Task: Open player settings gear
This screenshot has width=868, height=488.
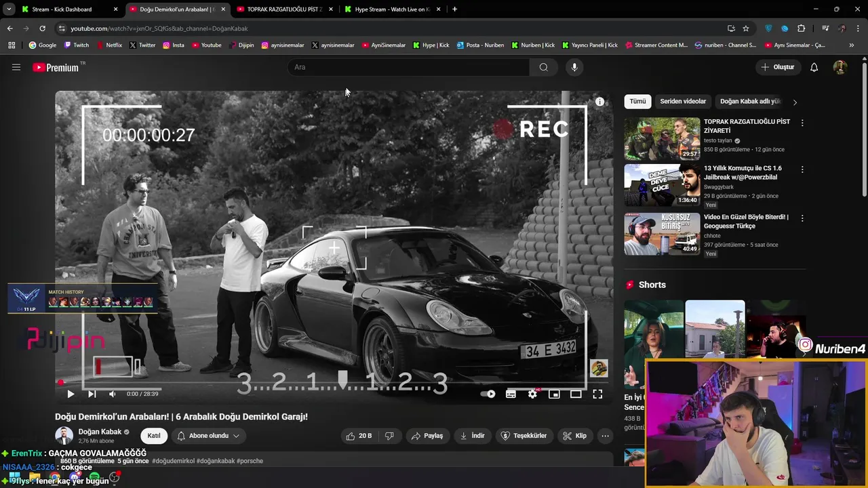Action: (532, 394)
